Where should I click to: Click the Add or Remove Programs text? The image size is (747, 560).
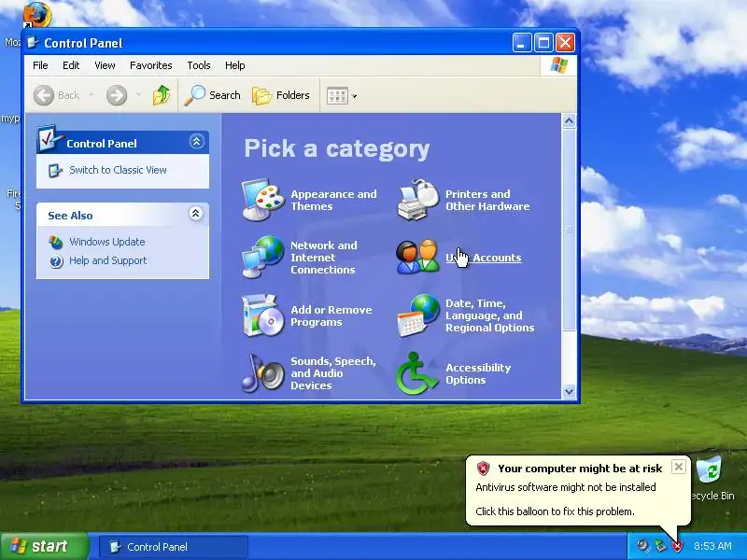coord(331,315)
